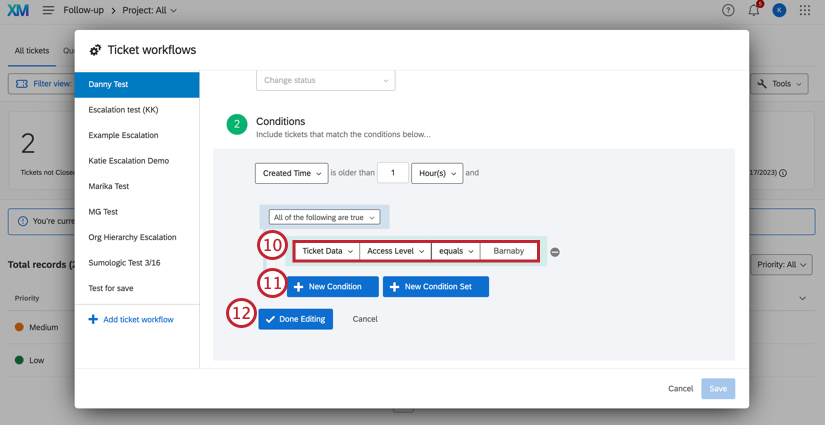
Task: Expand the Ticket Data condition dropdown
Action: (327, 251)
